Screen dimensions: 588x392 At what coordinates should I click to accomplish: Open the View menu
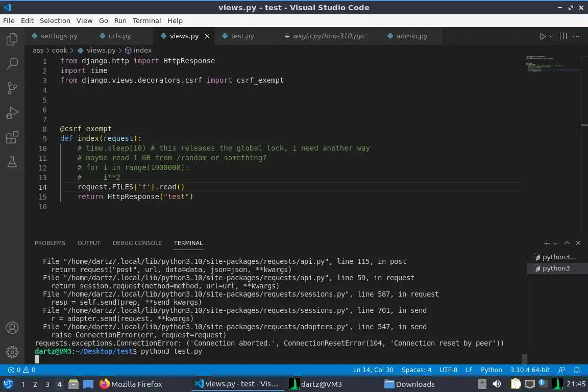point(84,20)
